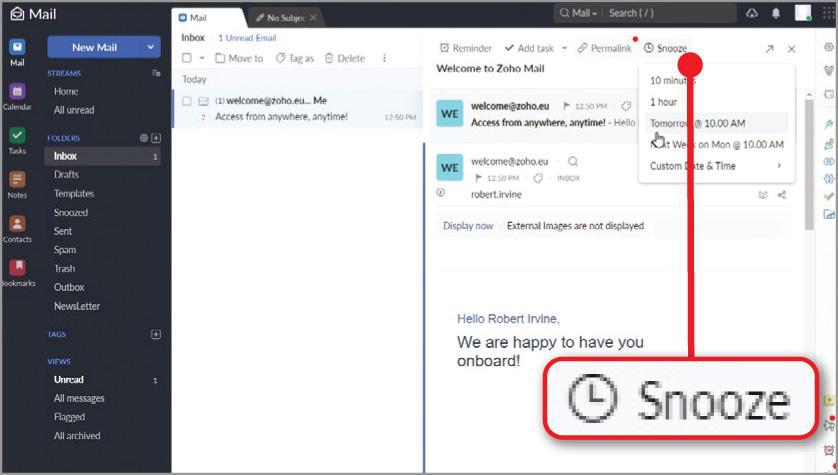
Task: Expand the select-all checkbox dropdown arrow
Action: (x=202, y=58)
